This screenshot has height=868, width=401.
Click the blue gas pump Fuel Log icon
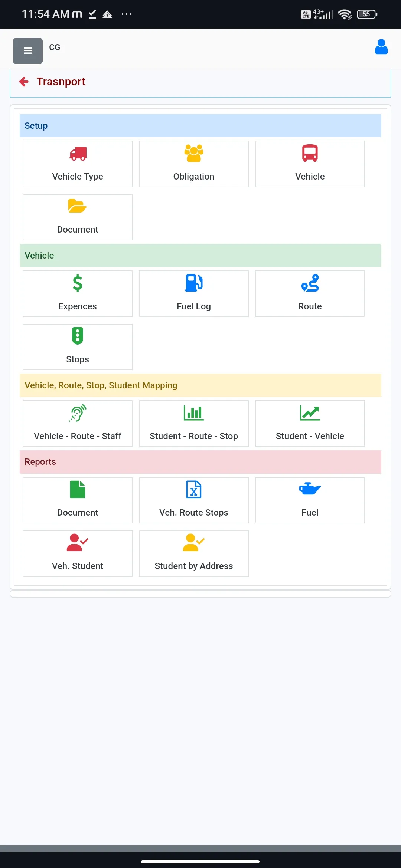coord(194,283)
